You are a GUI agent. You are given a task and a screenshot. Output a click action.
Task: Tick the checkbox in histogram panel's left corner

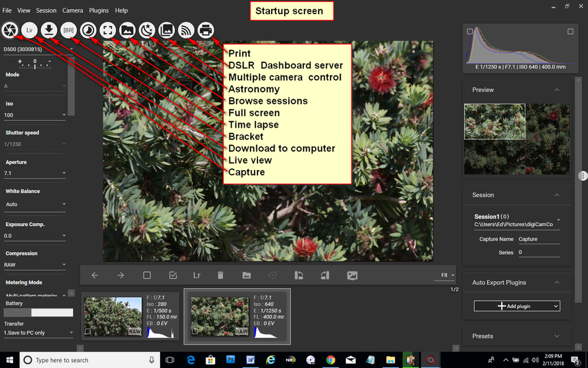[x=469, y=31]
